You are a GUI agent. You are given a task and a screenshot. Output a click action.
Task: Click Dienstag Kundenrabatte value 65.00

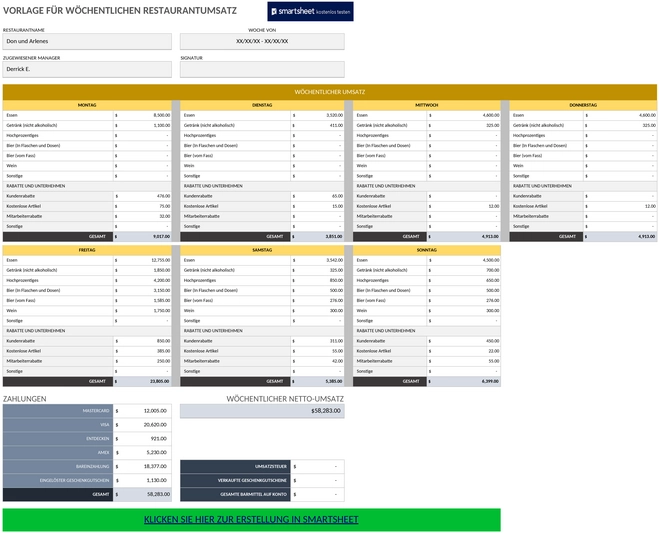pos(317,196)
